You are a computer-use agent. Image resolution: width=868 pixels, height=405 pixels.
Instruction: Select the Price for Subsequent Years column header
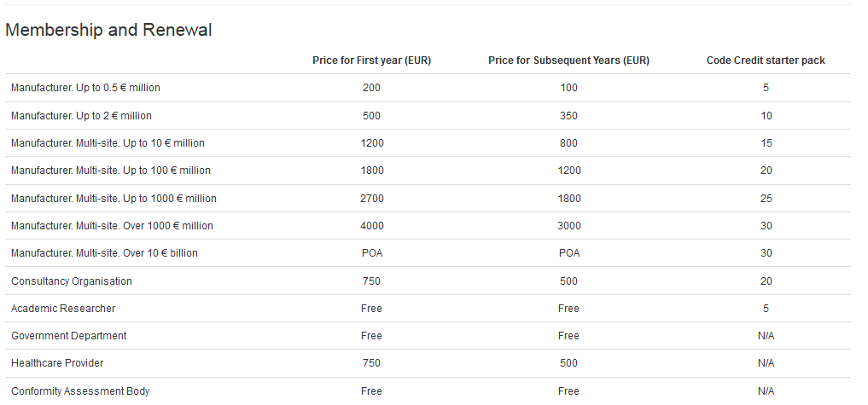568,61
